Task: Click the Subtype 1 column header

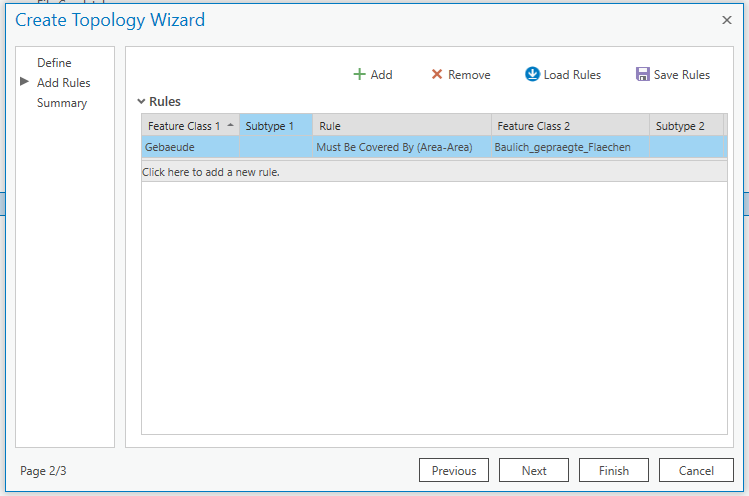Action: (x=276, y=126)
